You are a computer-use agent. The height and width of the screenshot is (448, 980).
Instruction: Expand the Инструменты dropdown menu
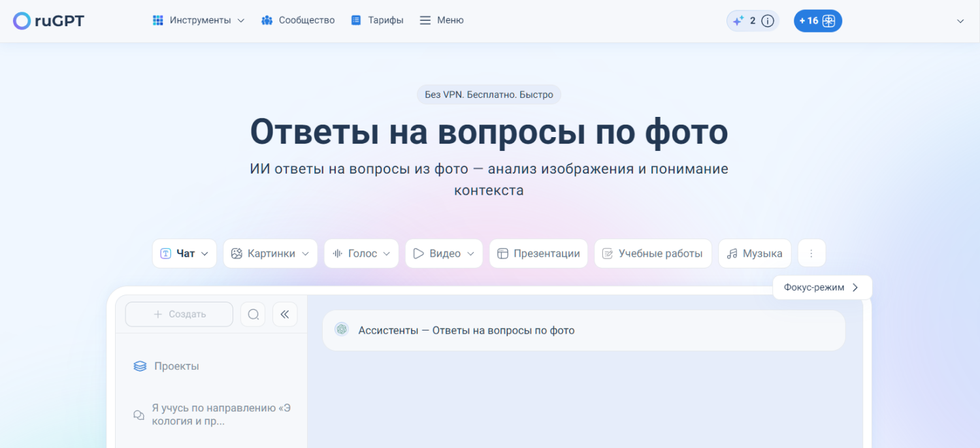(x=199, y=20)
